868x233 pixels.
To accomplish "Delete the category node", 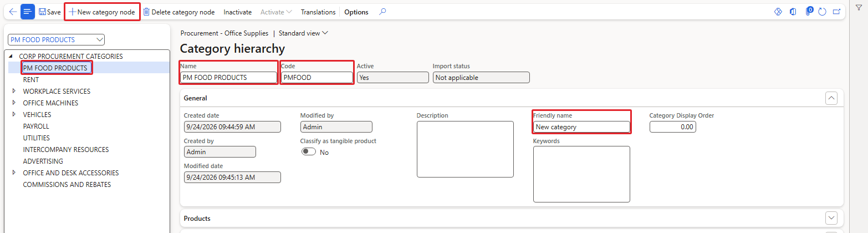I will click(179, 12).
